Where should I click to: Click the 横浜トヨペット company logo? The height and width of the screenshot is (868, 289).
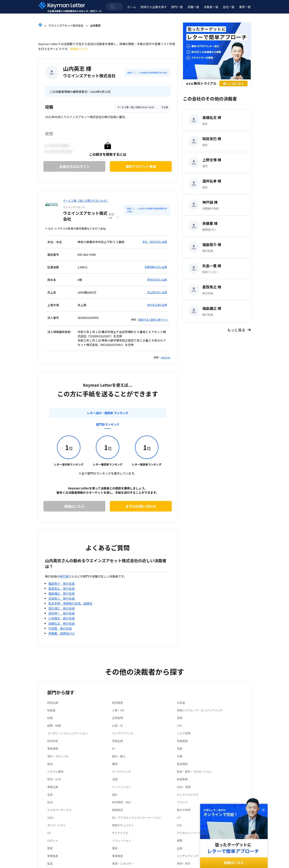pyautogui.click(x=52, y=205)
